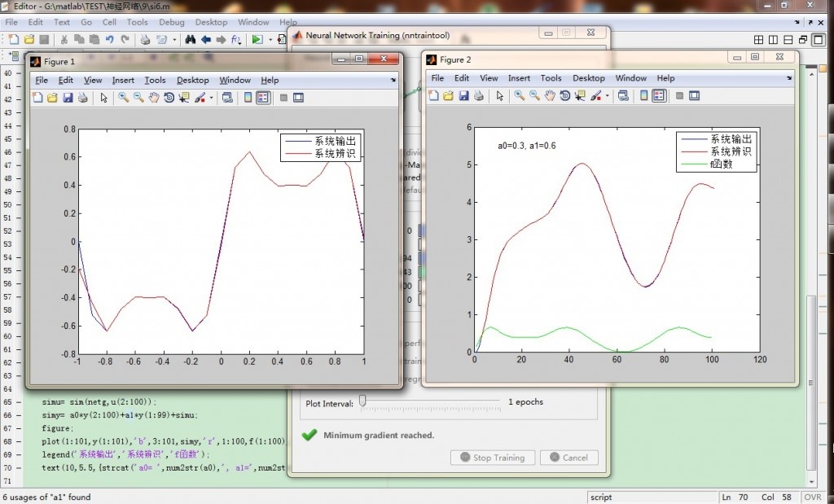The image size is (834, 504).
Task: Create a new file in Editor toolbar
Action: point(14,39)
